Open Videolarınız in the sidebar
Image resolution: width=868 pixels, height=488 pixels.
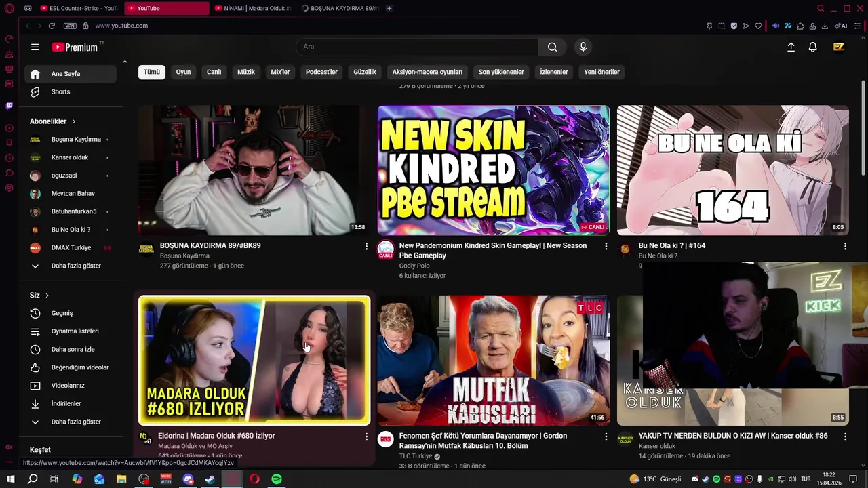71,386
